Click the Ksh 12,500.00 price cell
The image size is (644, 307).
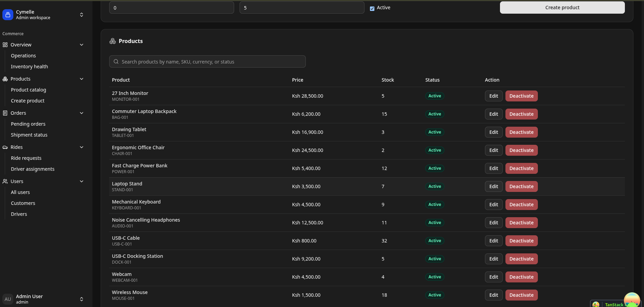point(307,223)
